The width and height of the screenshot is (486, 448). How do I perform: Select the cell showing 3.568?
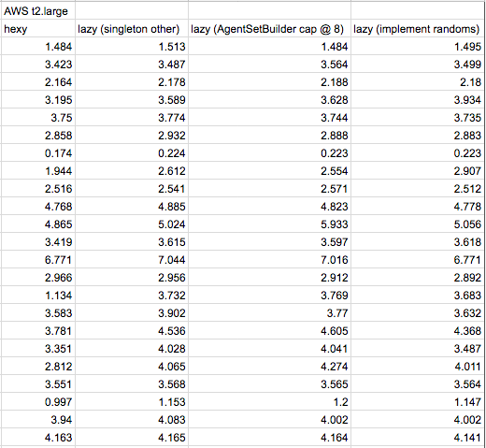tap(132, 384)
